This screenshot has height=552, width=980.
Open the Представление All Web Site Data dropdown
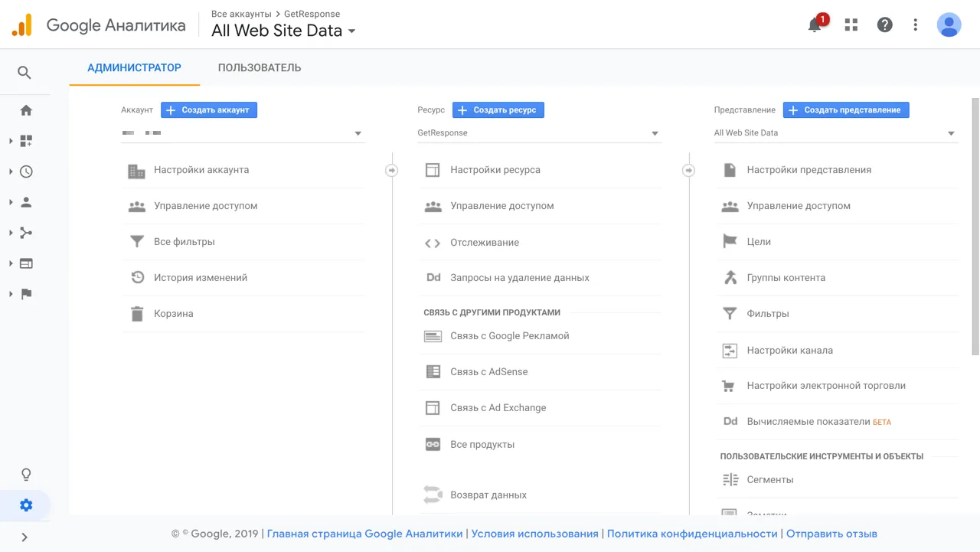tap(836, 133)
